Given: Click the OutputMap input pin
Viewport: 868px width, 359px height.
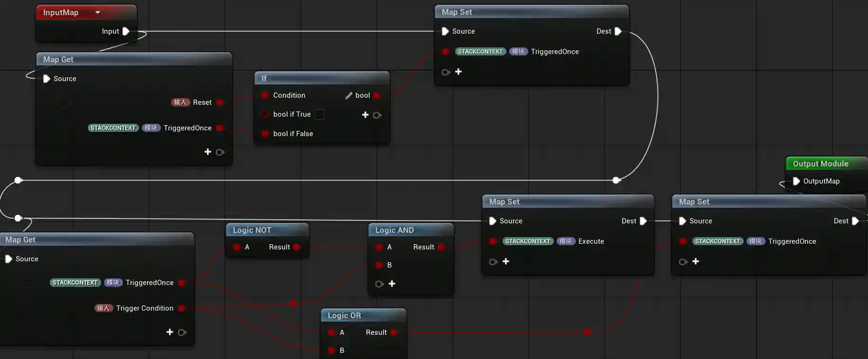Looking at the screenshot, I should (796, 181).
